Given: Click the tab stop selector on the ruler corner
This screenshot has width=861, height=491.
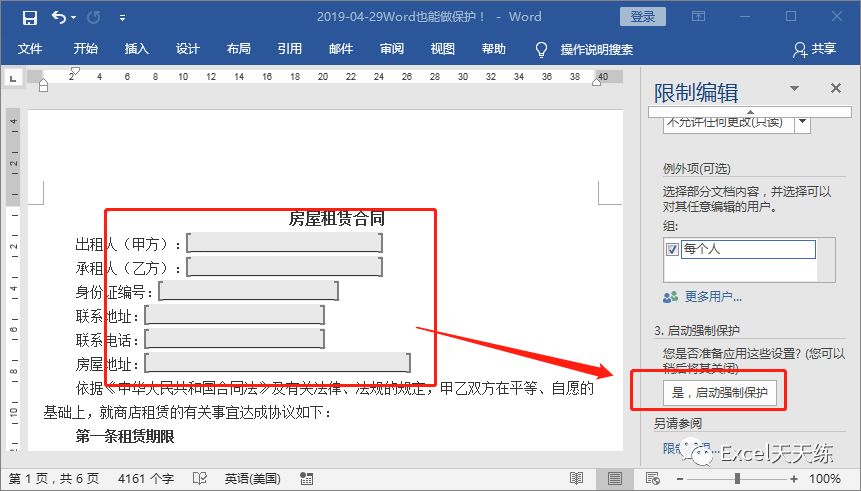Looking at the screenshot, I should [x=13, y=79].
